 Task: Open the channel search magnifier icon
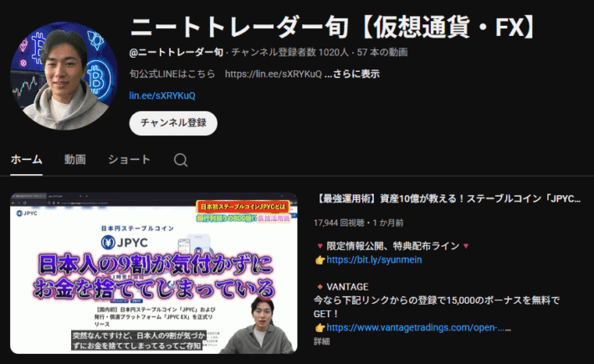[181, 160]
